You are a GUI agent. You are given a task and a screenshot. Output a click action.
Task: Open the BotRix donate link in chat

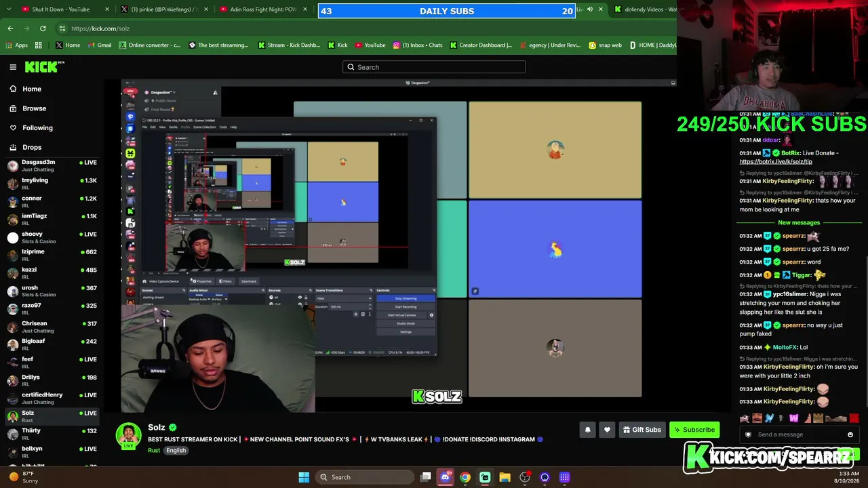click(x=776, y=162)
